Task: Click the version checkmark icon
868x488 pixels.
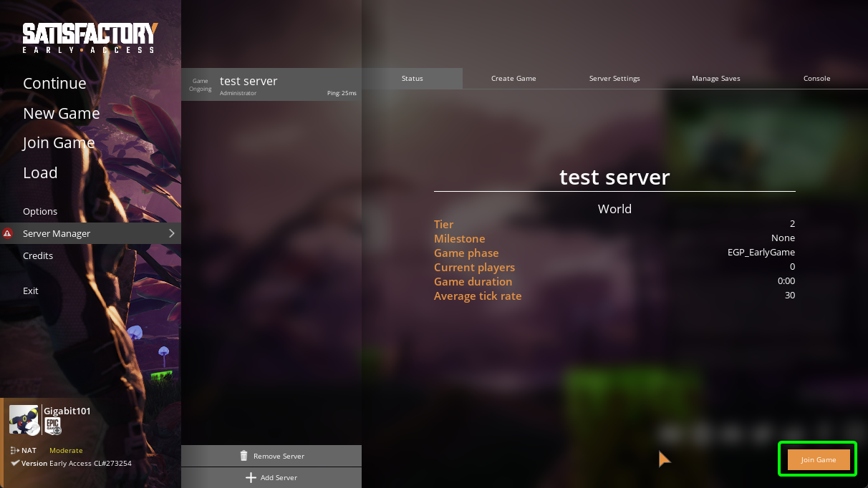Action: [x=15, y=463]
